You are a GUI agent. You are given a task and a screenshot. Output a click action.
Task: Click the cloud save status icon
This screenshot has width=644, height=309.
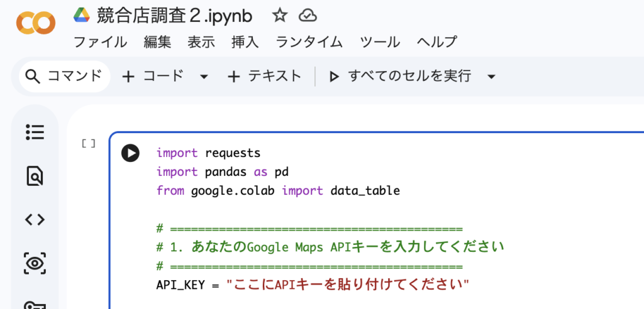point(307,15)
